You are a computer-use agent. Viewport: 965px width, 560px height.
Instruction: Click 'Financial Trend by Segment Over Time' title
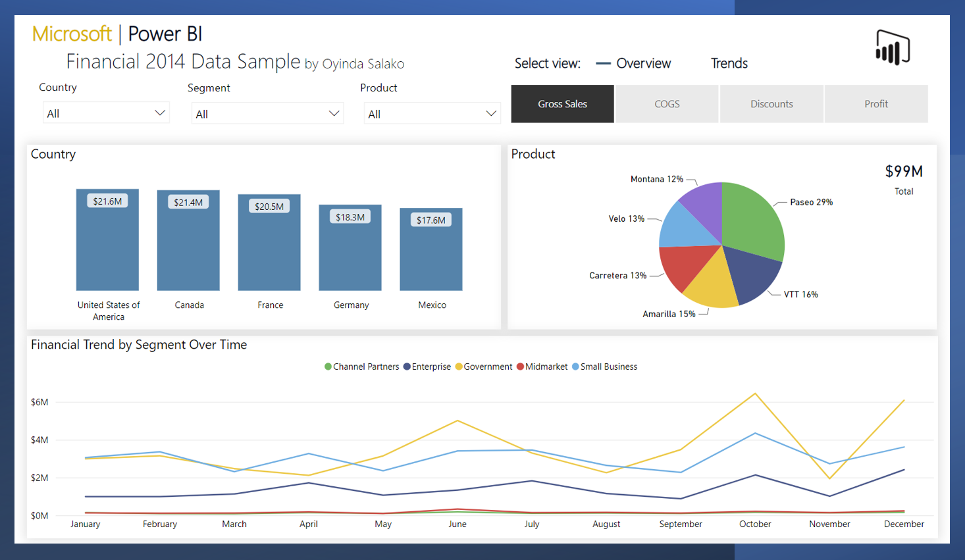pos(139,344)
